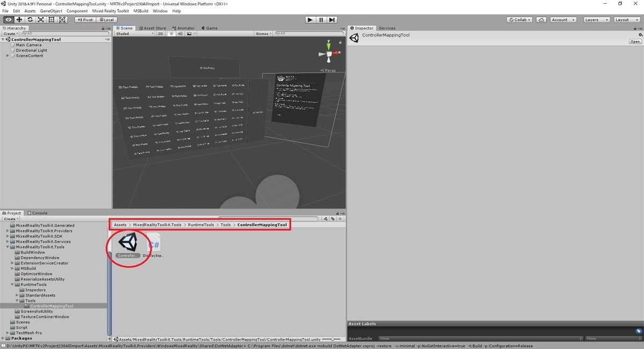Search by Type filter icon in Project

(x=326, y=219)
